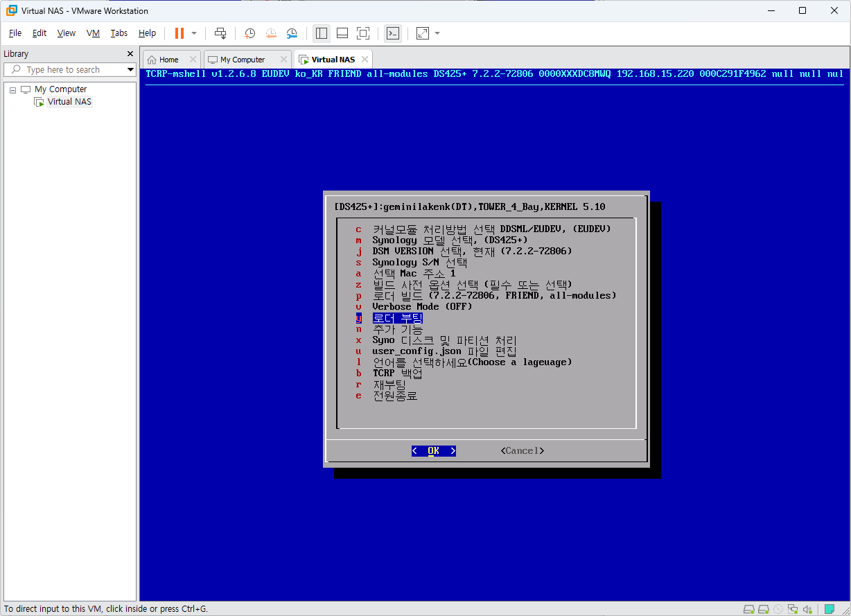
Task: Toggle the thumbnail bar view icon
Action: tap(342, 33)
